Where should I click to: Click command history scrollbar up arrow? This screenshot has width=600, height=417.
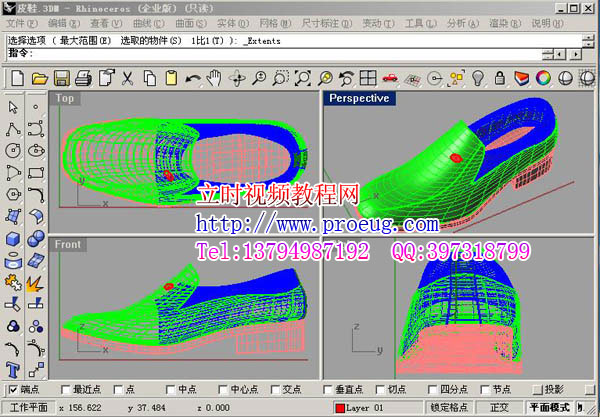click(588, 37)
